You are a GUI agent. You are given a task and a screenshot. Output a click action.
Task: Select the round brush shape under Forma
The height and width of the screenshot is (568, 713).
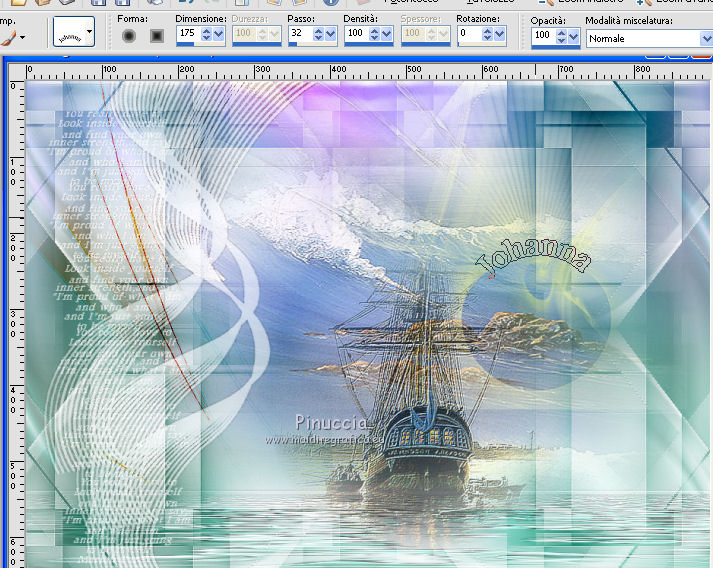[x=129, y=35]
